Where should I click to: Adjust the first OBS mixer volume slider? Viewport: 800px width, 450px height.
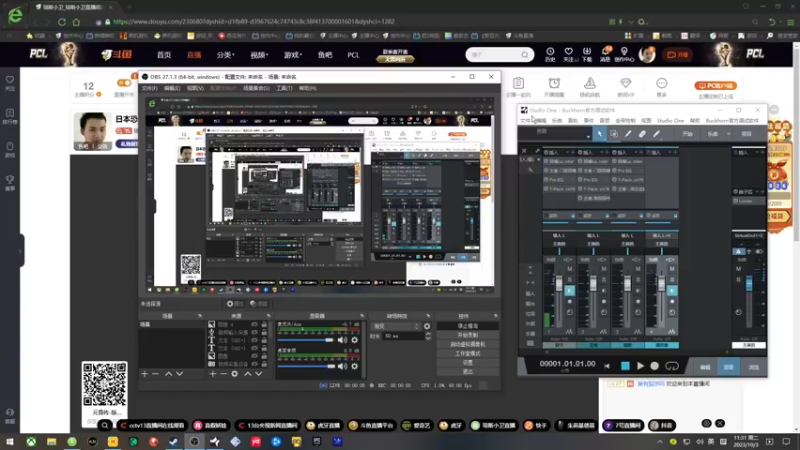[307, 340]
